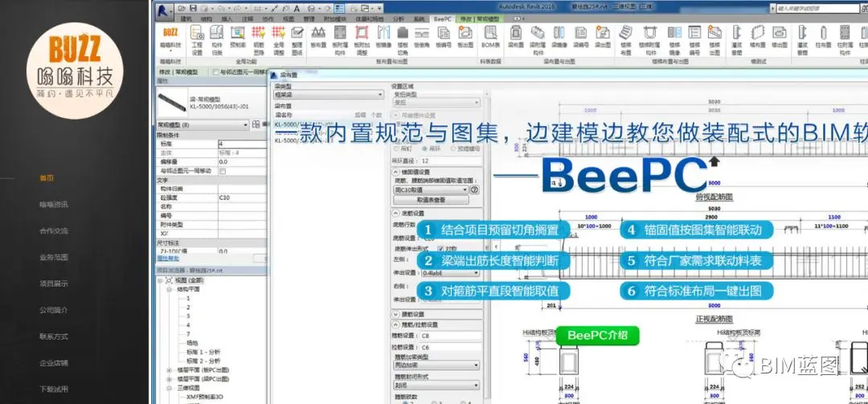The image size is (868, 404).
Task: Open the 梁类型 框架梁 dropdown
Action: click(x=329, y=95)
